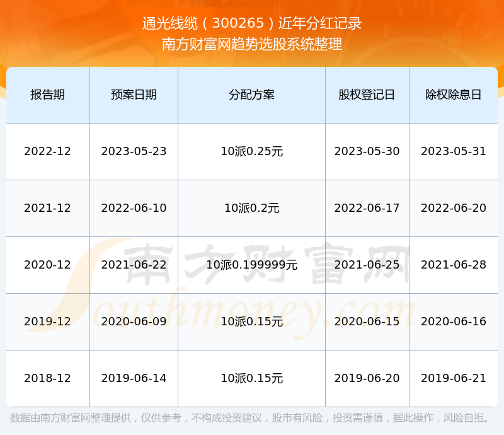Click the disclaimer text at the bottom
Screen dimensions: 504x435
(250, 418)
